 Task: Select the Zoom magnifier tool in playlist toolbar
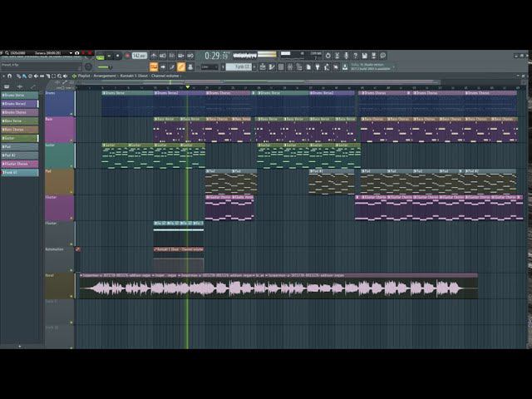point(59,76)
